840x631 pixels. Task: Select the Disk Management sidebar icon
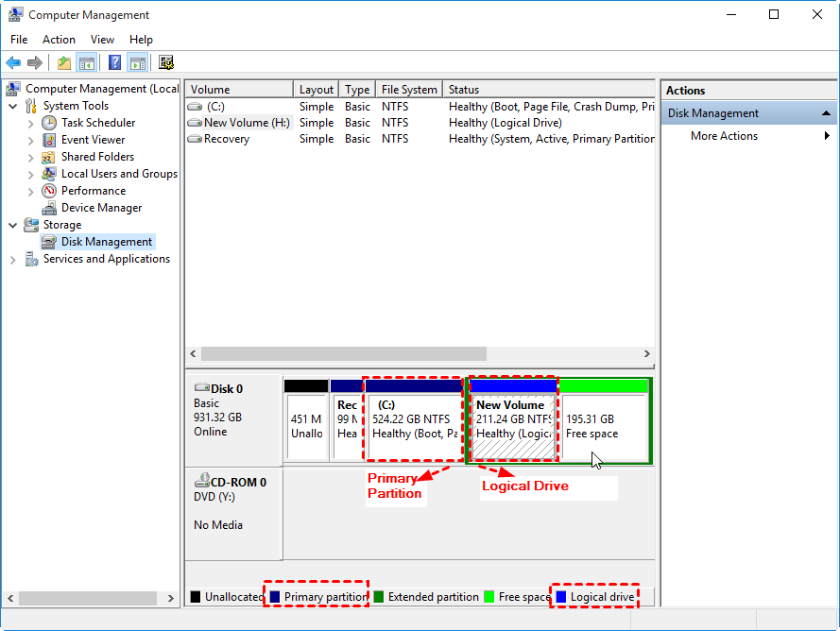coord(49,241)
